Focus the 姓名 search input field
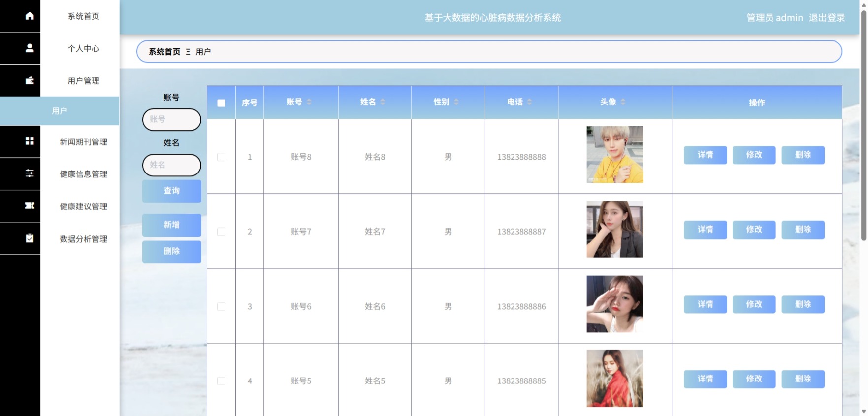Image resolution: width=868 pixels, height=416 pixels. point(172,165)
